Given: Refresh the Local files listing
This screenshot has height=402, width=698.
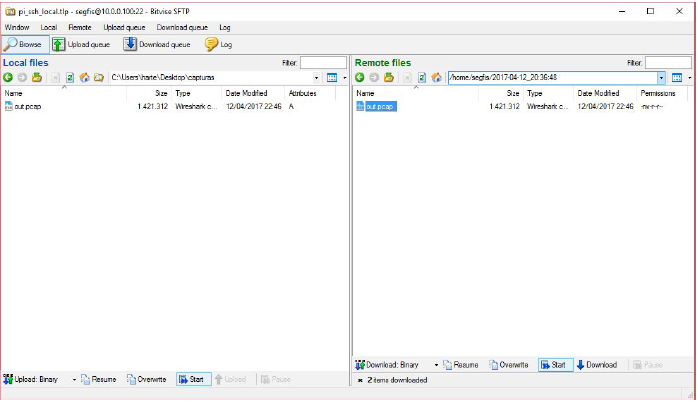Looking at the screenshot, I should [70, 77].
